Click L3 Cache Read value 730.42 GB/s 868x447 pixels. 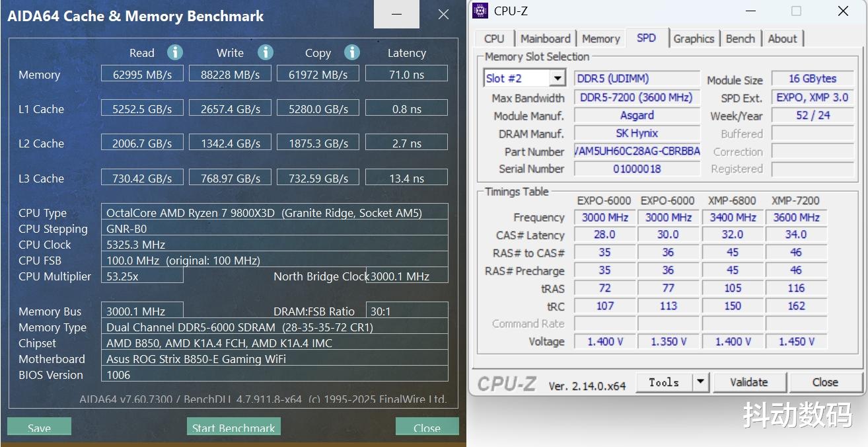click(x=142, y=178)
